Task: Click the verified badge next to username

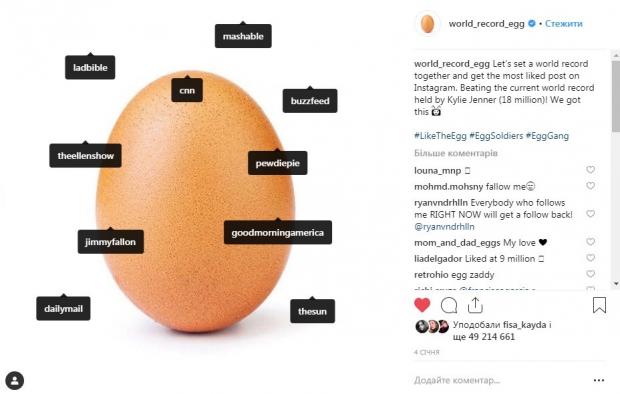Action: pyautogui.click(x=532, y=24)
